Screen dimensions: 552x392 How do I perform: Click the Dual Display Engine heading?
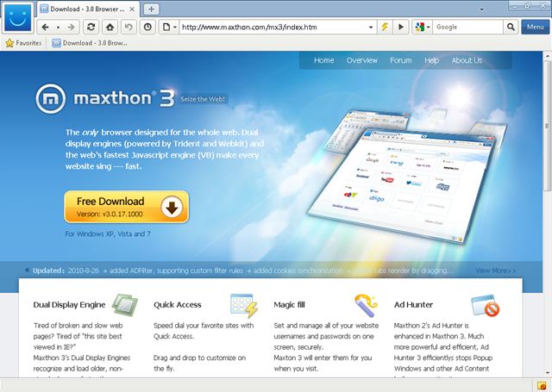click(69, 305)
